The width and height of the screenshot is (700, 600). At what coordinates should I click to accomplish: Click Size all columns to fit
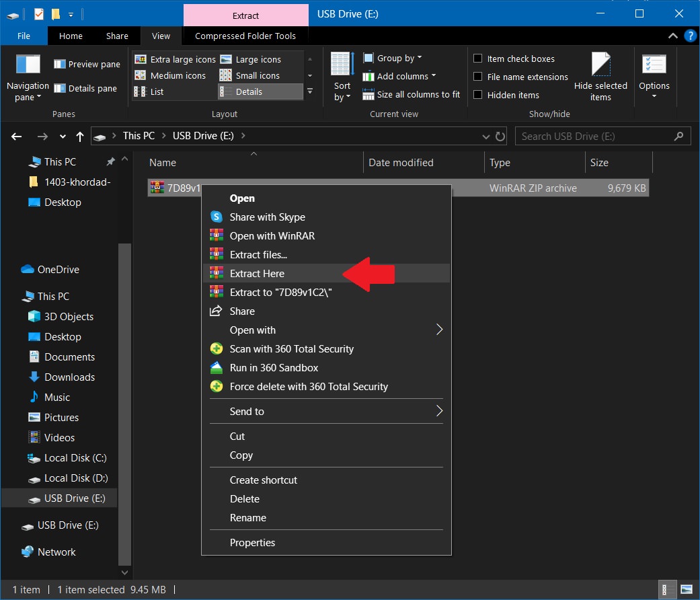pos(411,95)
